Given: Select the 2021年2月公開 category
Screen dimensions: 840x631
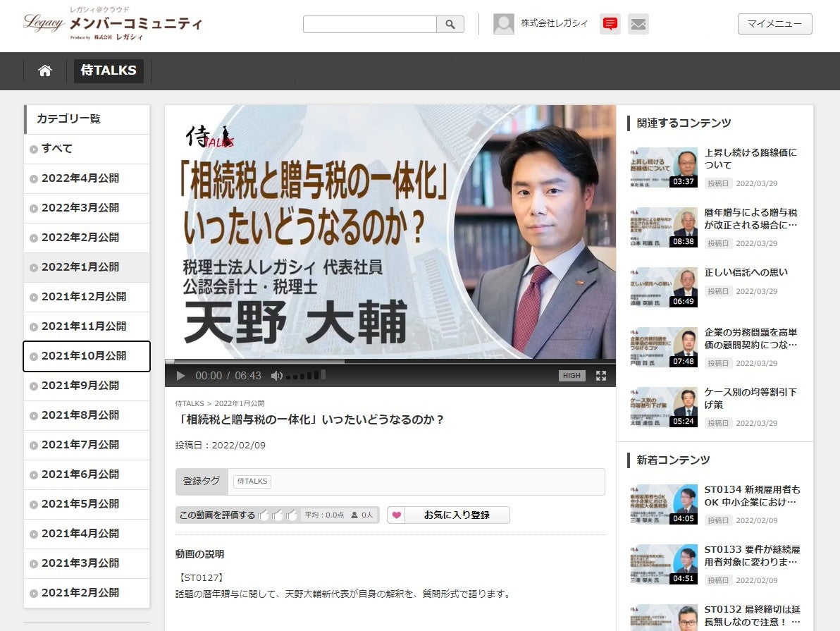Looking at the screenshot, I should point(87,593).
